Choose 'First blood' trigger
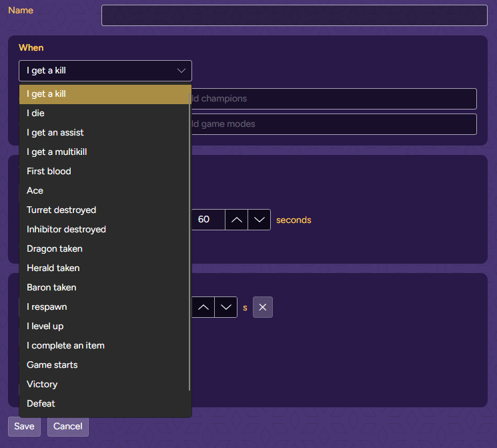Image resolution: width=497 pixels, height=448 pixels. click(105, 172)
